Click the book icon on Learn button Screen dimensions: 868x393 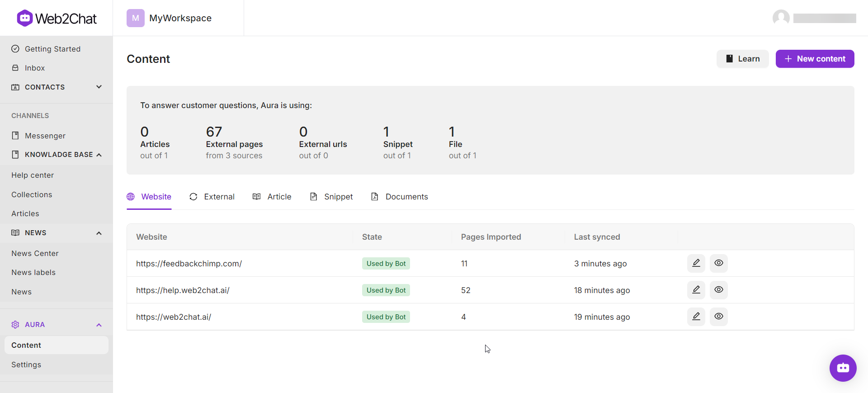(729, 59)
